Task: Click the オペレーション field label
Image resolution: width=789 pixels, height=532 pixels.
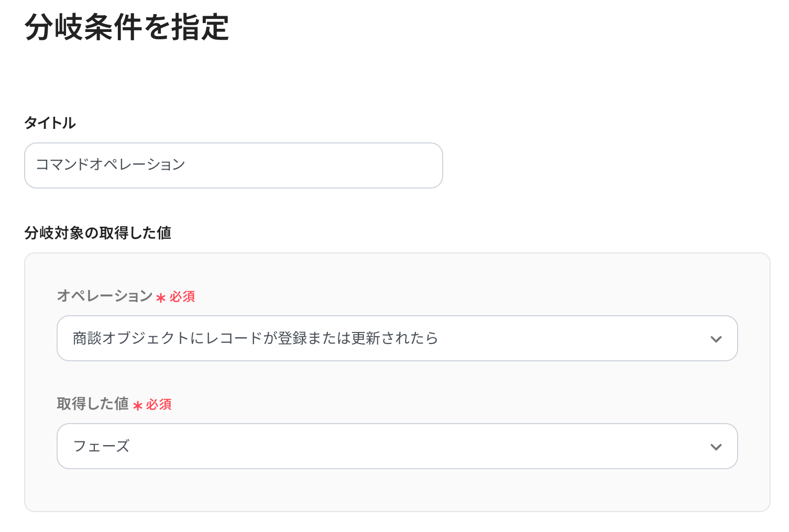Action: click(x=105, y=296)
